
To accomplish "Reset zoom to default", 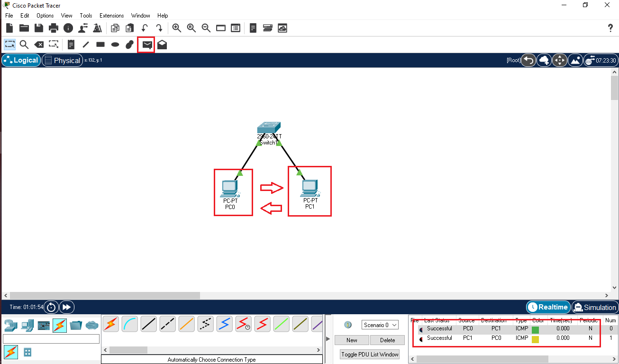I will pos(191,28).
